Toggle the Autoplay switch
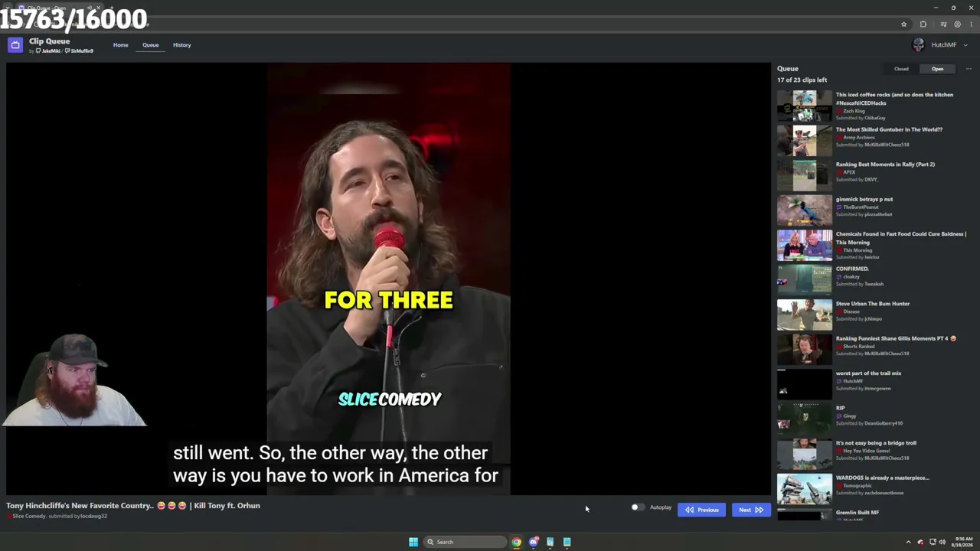Viewport: 980px width, 551px height. pyautogui.click(x=637, y=507)
